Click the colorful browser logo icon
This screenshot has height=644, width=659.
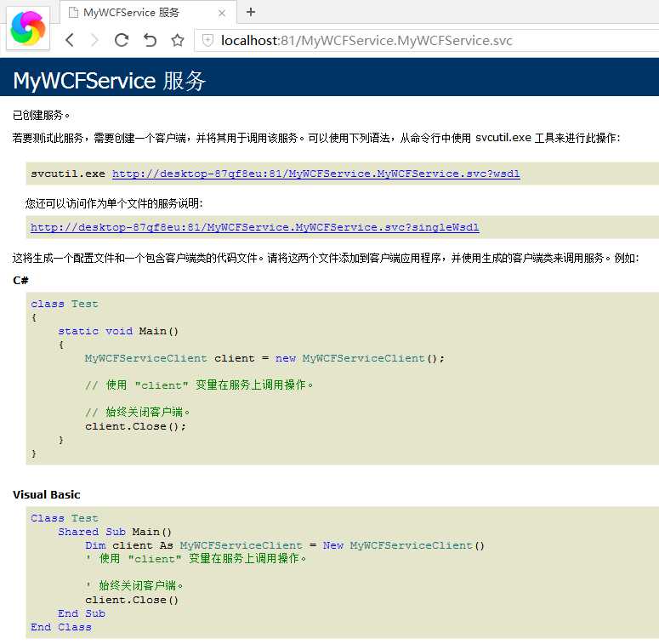28,28
